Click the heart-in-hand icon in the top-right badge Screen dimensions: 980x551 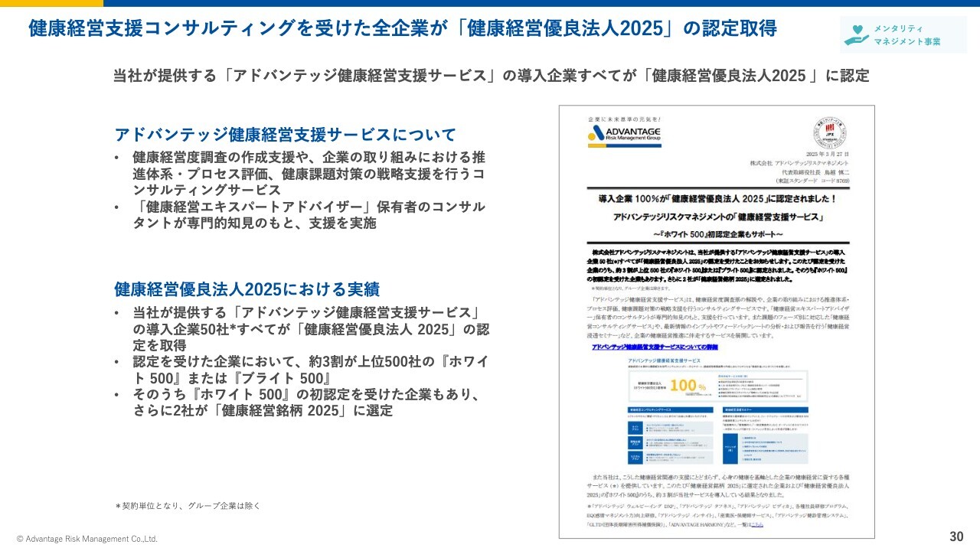coord(858,34)
